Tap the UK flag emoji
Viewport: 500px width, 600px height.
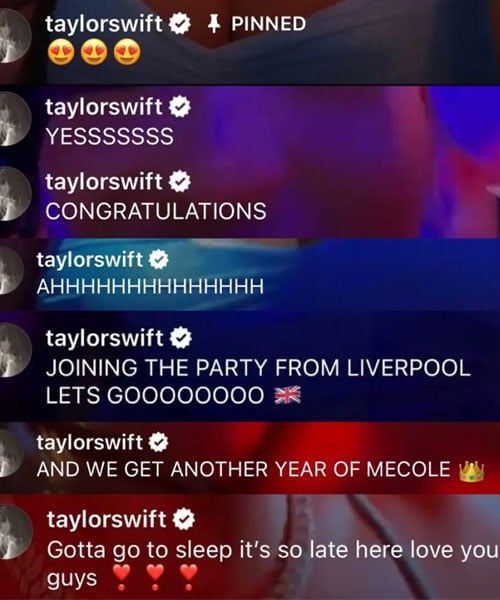pyautogui.click(x=288, y=395)
